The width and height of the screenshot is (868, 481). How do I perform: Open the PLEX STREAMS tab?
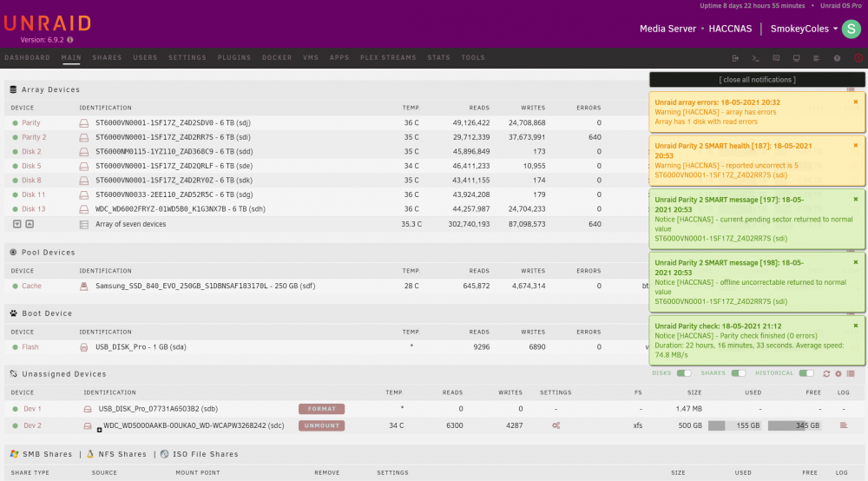click(x=388, y=57)
